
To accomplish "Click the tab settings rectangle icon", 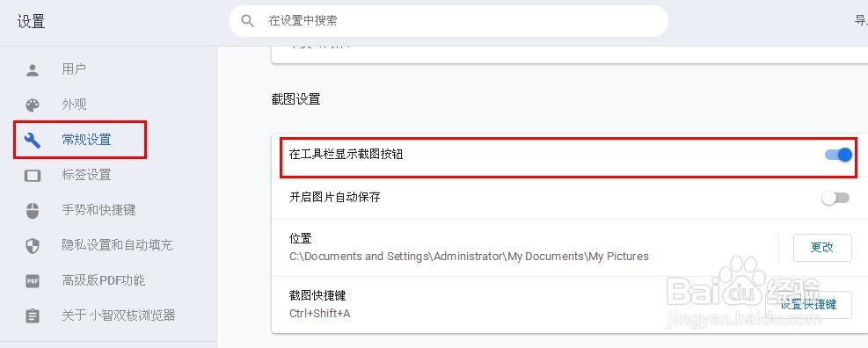I will (x=33, y=176).
